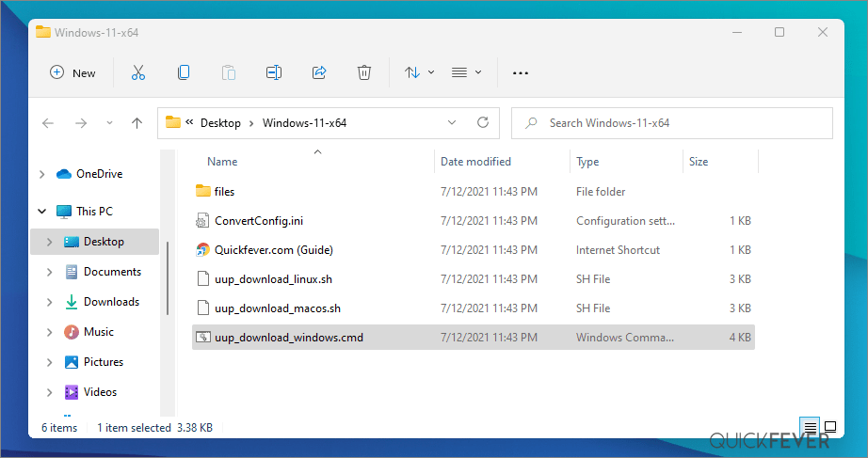Click the Rename icon in toolbar
The width and height of the screenshot is (868, 458).
(274, 72)
